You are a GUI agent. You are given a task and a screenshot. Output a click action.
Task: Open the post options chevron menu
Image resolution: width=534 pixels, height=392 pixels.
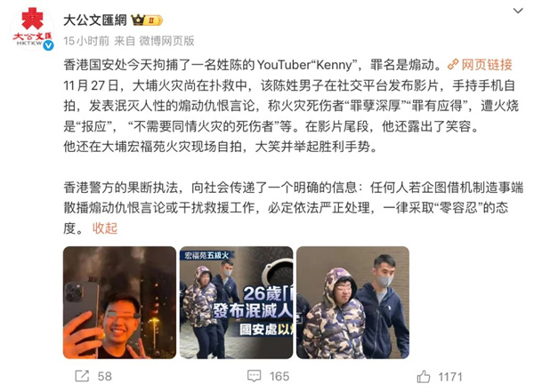[x=518, y=11]
